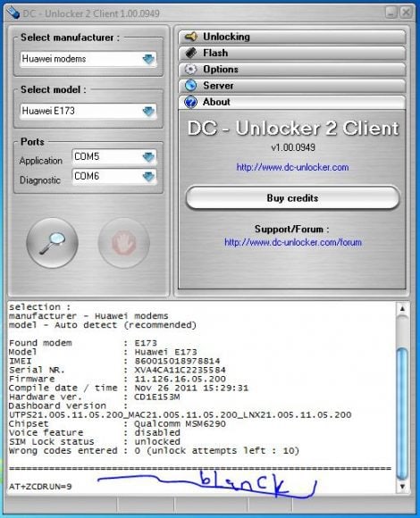The height and width of the screenshot is (518, 420).
Task: Click the IMEI value 860015018978814
Action: coord(177,361)
